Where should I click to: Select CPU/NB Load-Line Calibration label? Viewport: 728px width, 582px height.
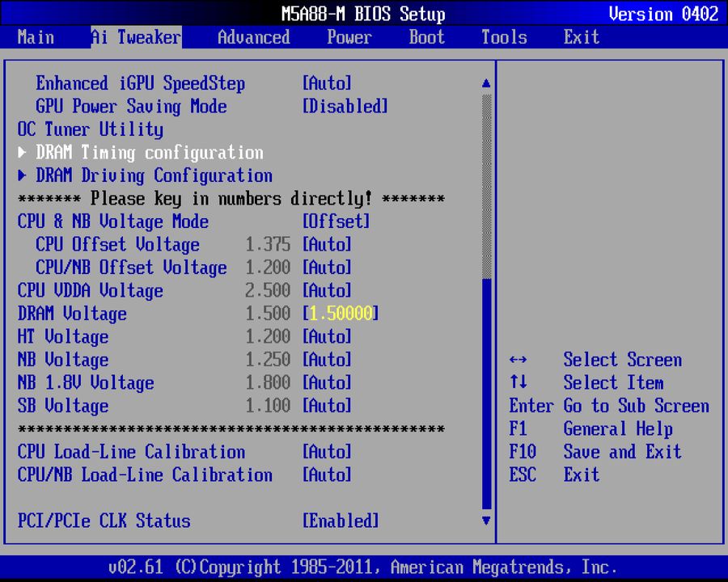click(145, 474)
